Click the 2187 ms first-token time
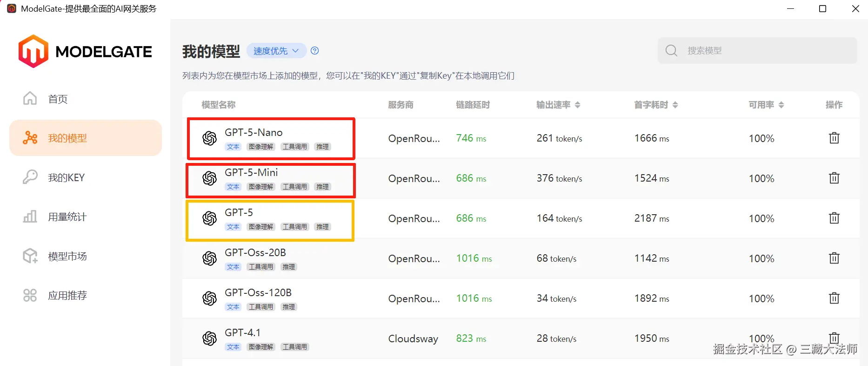The image size is (868, 366). pyautogui.click(x=652, y=218)
